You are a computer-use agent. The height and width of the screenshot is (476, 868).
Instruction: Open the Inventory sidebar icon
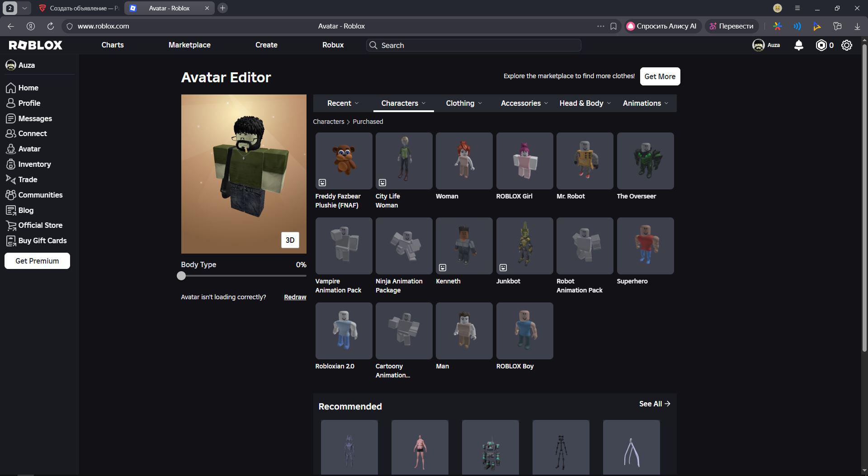pyautogui.click(x=11, y=164)
